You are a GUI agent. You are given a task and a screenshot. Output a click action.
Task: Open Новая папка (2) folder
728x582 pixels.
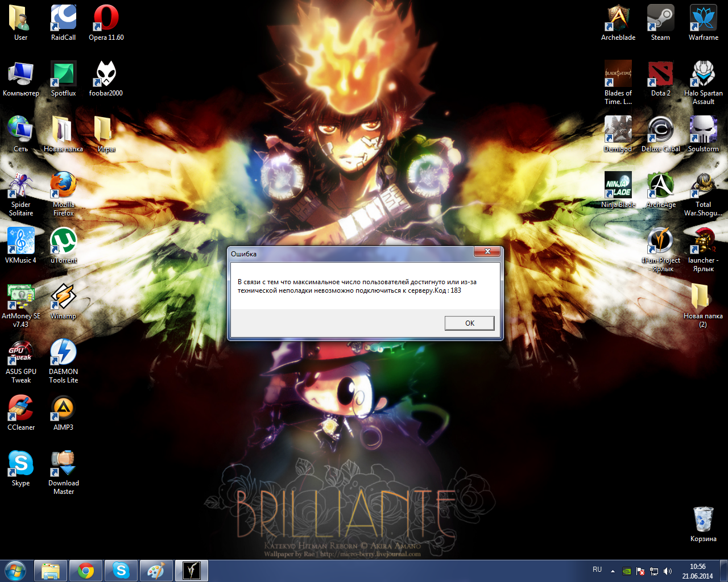point(704,306)
